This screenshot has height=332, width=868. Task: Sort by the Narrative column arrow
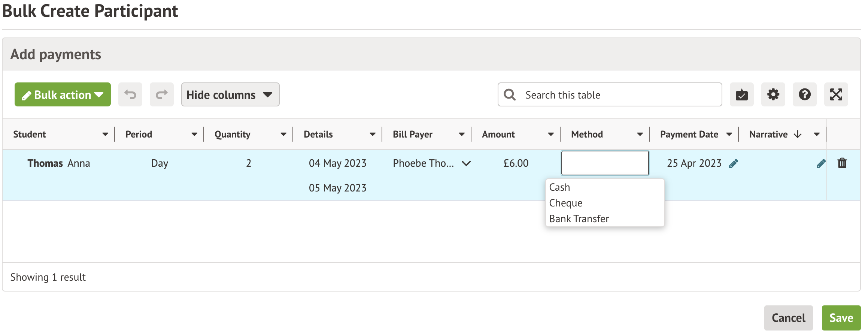pos(798,134)
